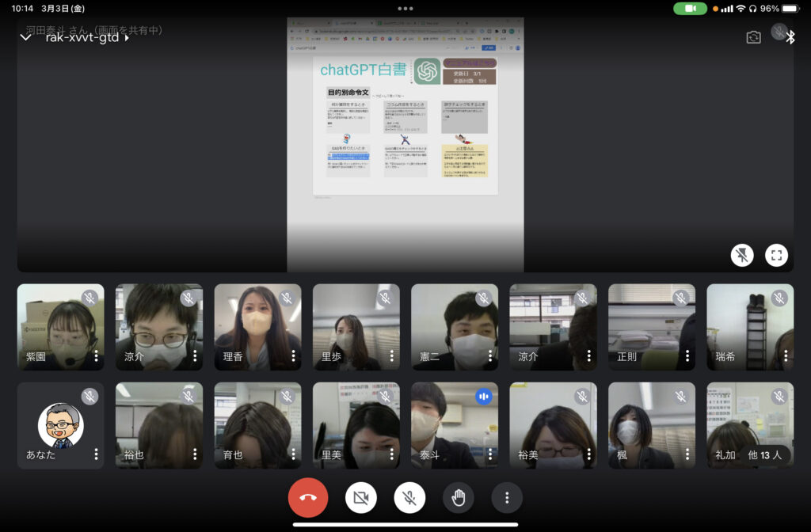Open options menu for 正則

click(687, 355)
